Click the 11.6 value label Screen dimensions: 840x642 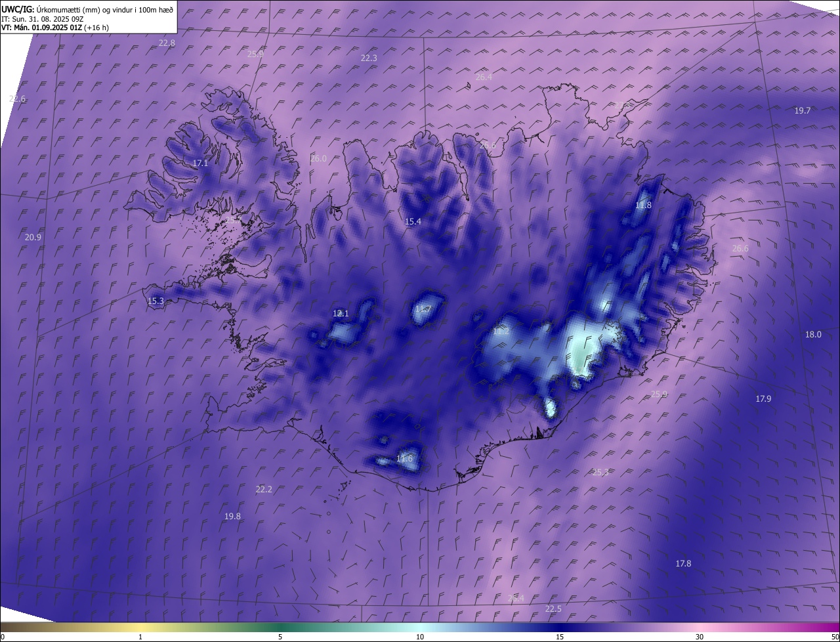[404, 458]
